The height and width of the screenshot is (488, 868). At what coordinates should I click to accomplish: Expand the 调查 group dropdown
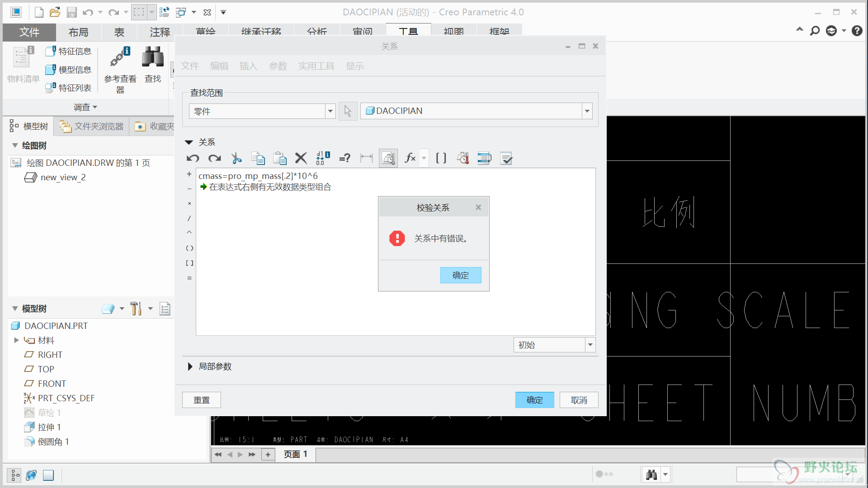click(85, 107)
